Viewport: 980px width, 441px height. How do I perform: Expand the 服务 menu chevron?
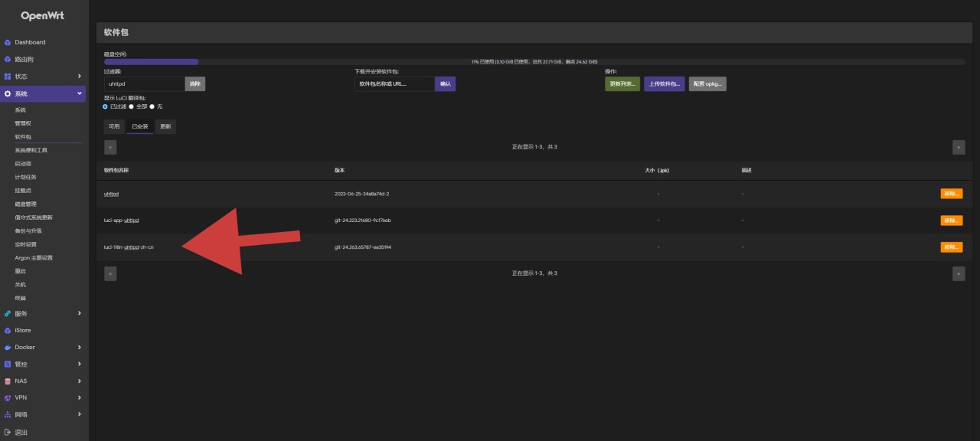click(x=80, y=313)
